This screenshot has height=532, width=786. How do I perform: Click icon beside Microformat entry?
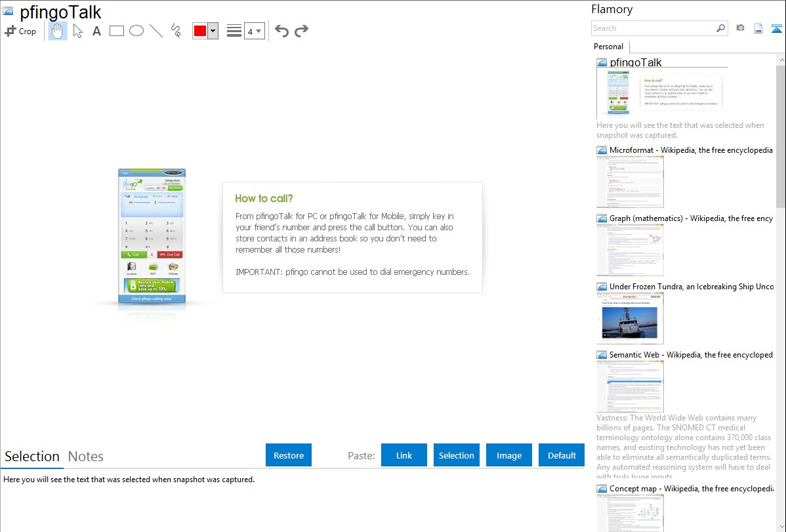pos(602,150)
